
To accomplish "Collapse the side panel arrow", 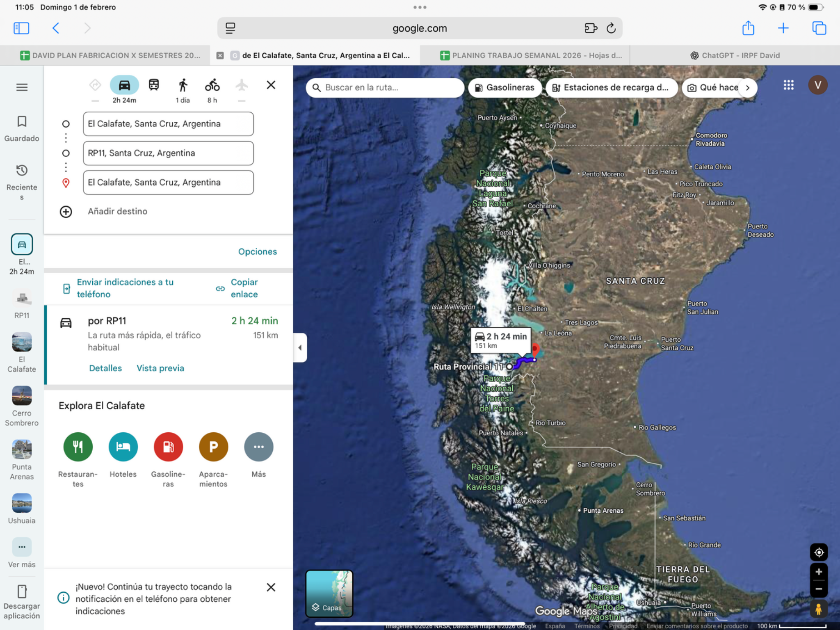I will pos(300,348).
